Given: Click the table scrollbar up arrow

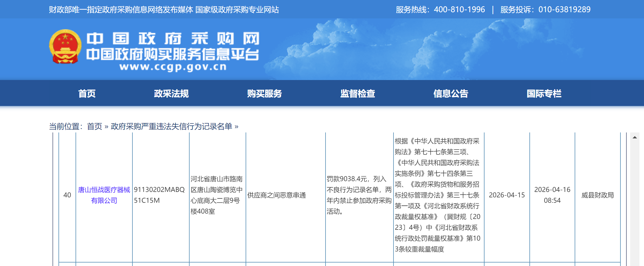Looking at the screenshot, I should pos(635,137).
